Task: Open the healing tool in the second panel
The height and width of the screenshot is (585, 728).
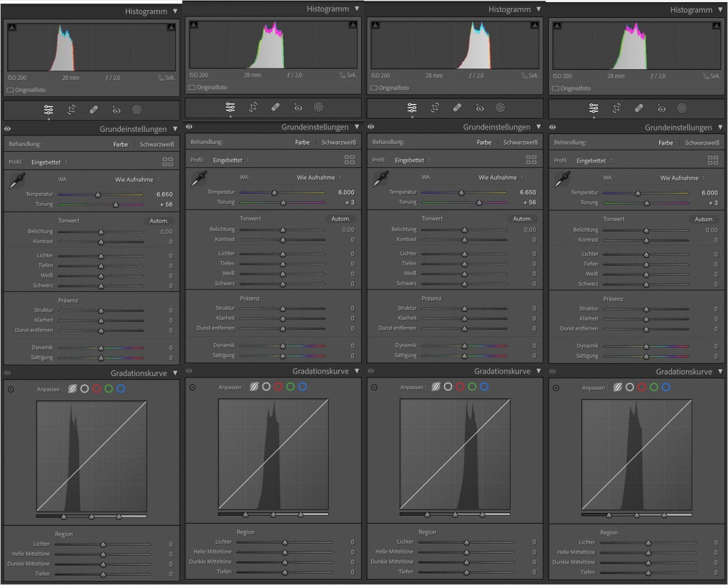Action: click(275, 107)
